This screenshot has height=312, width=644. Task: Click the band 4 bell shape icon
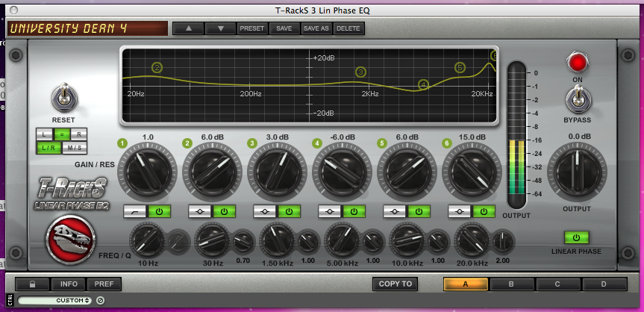coord(330,212)
